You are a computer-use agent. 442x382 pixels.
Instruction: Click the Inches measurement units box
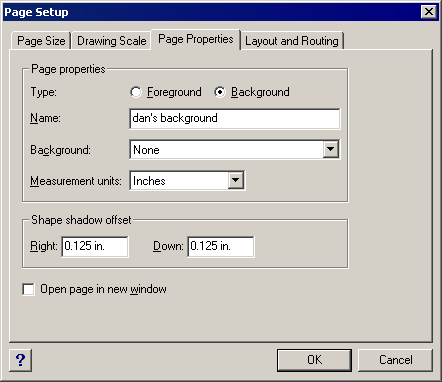tap(187, 181)
